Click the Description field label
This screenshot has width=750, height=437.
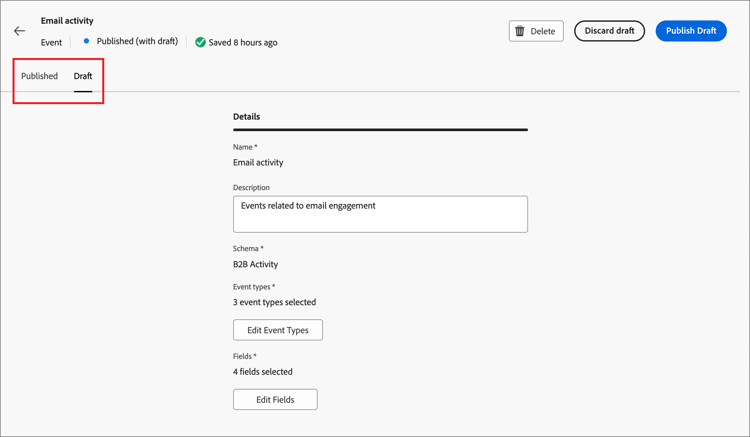pos(251,188)
